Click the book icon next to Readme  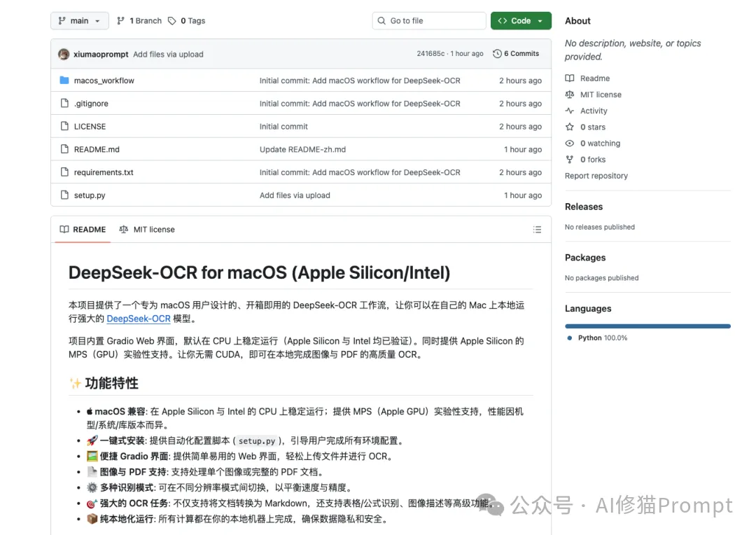[570, 78]
